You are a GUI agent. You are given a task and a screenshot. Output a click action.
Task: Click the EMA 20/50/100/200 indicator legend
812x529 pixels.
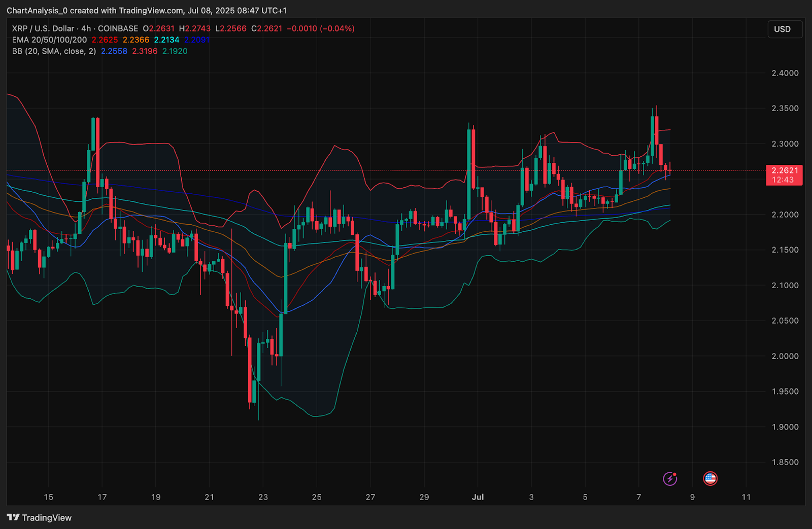49,40
